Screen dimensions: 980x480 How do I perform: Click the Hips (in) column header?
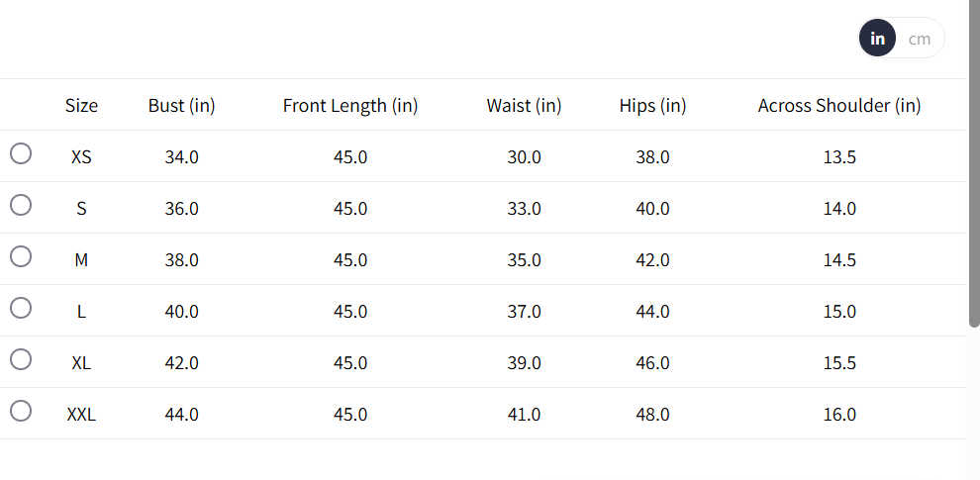pyautogui.click(x=652, y=105)
